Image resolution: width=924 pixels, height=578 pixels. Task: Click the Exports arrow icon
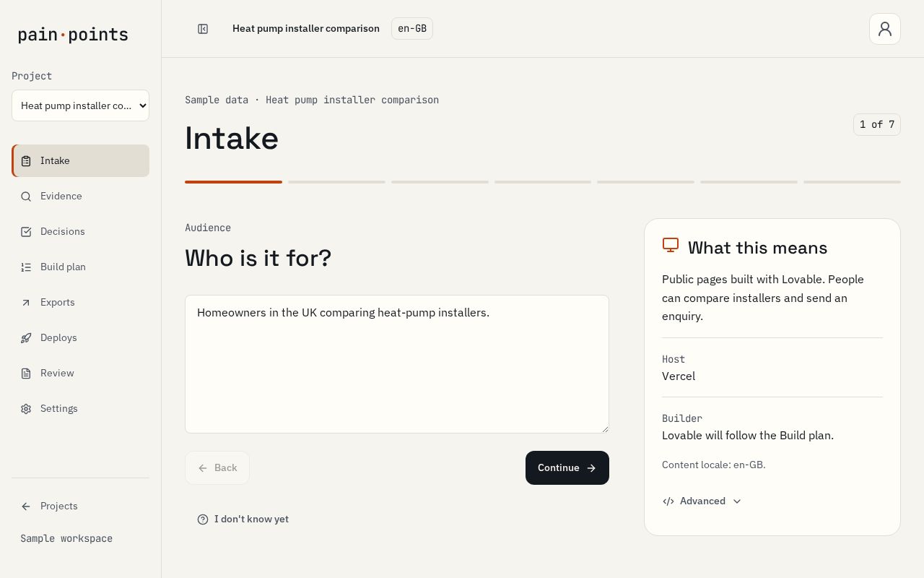tap(26, 303)
